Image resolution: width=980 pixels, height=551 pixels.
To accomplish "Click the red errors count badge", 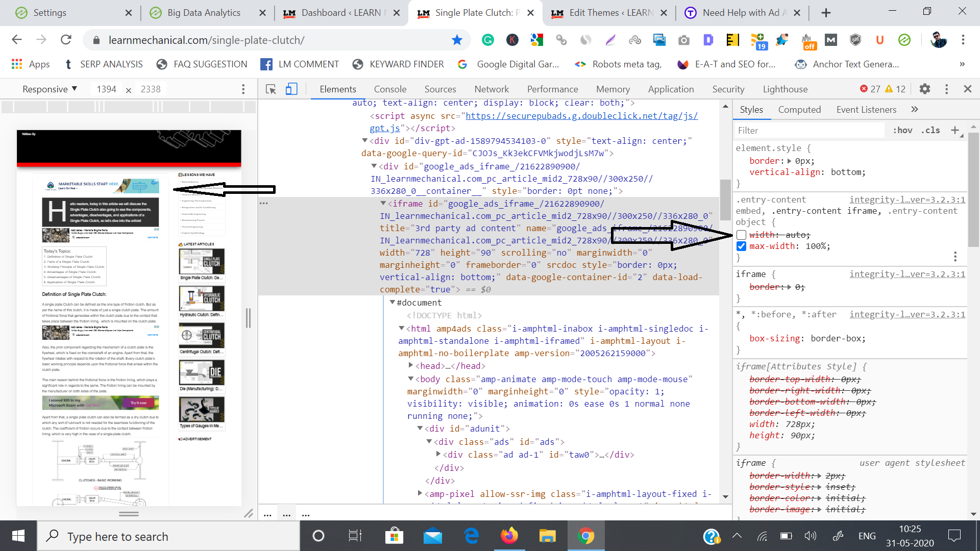I will 870,89.
